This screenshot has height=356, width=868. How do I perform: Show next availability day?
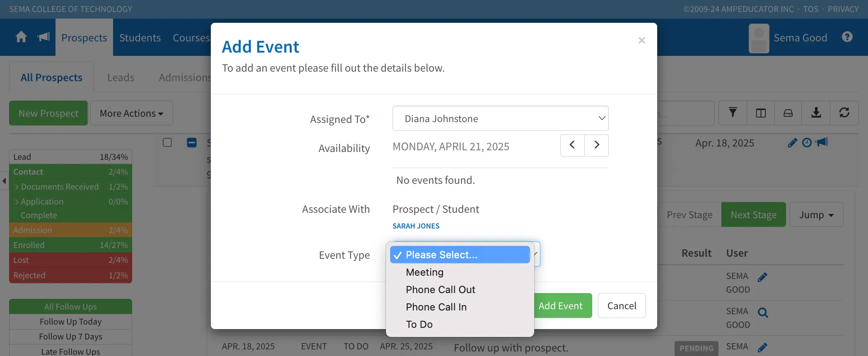pyautogui.click(x=597, y=145)
